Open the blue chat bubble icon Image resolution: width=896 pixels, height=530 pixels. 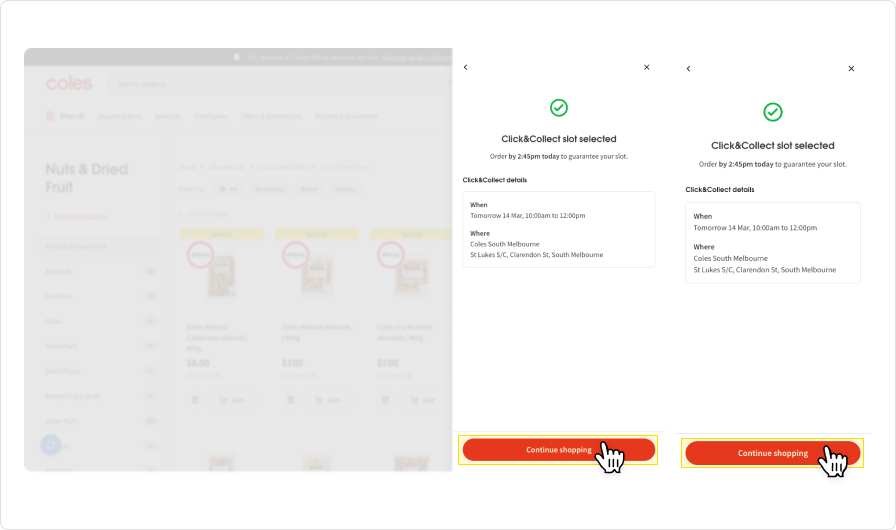tap(51, 444)
